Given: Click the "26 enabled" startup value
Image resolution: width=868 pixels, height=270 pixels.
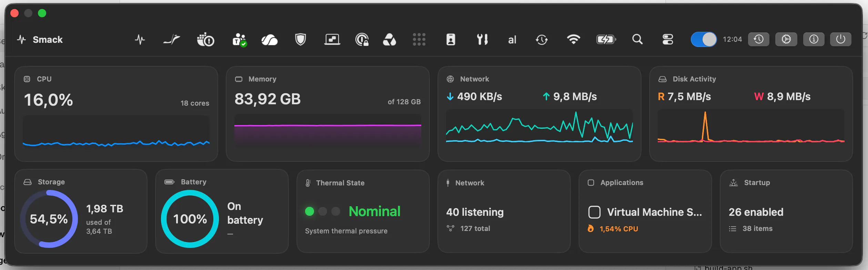Looking at the screenshot, I should (x=756, y=212).
